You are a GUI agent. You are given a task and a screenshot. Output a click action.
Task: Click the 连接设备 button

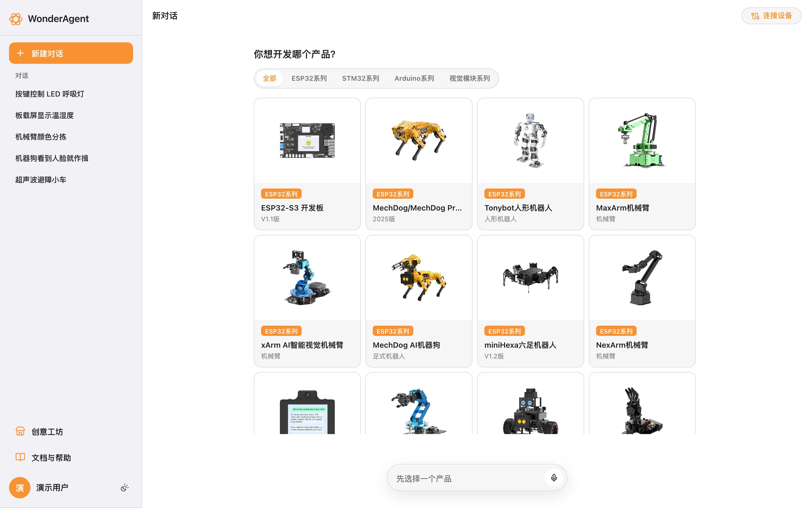[x=771, y=16]
